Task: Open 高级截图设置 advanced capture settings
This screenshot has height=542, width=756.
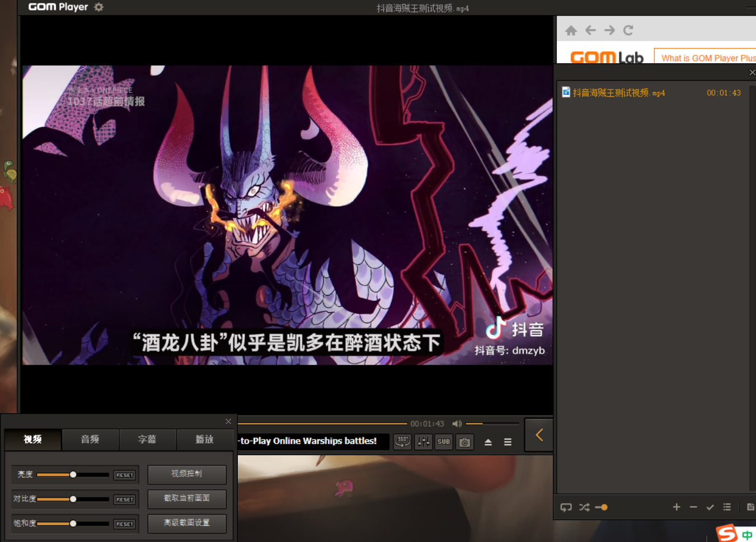Action: coord(187,523)
